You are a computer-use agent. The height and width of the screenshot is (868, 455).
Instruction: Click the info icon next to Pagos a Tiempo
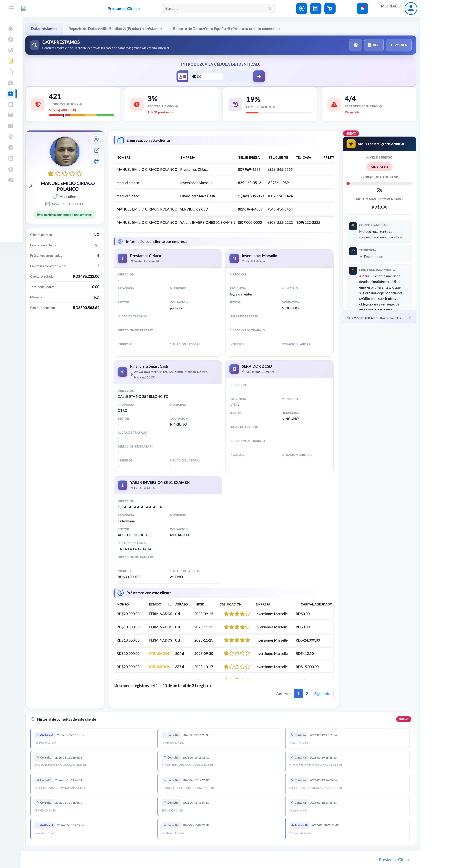177,107
